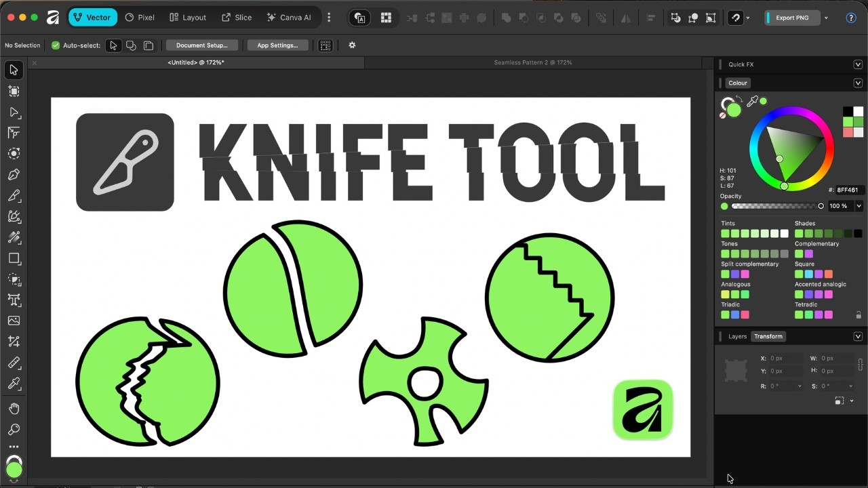Click the Colour panel tab label
Viewport: 868px width, 488px height.
pos(738,83)
